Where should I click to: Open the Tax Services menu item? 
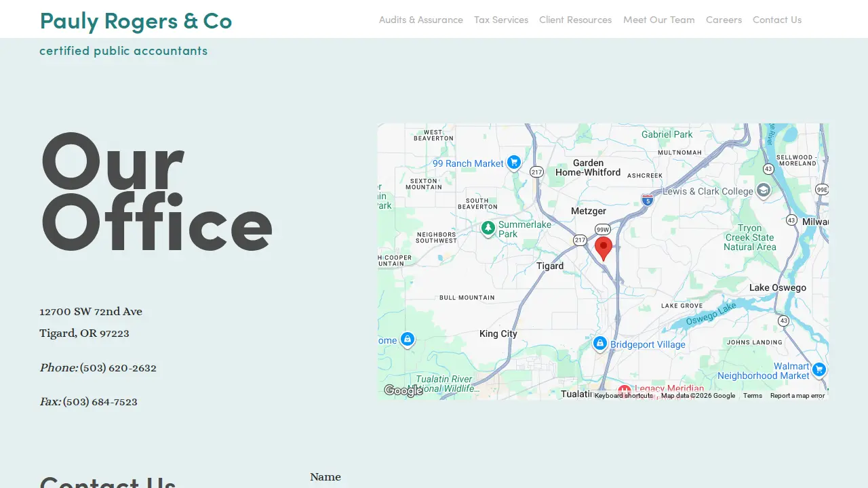pos(501,20)
